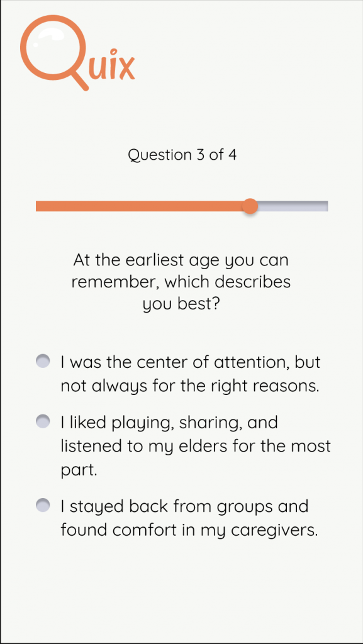Click the orange "uix" logo text
Screen dimensions: 363x644
click(x=112, y=65)
